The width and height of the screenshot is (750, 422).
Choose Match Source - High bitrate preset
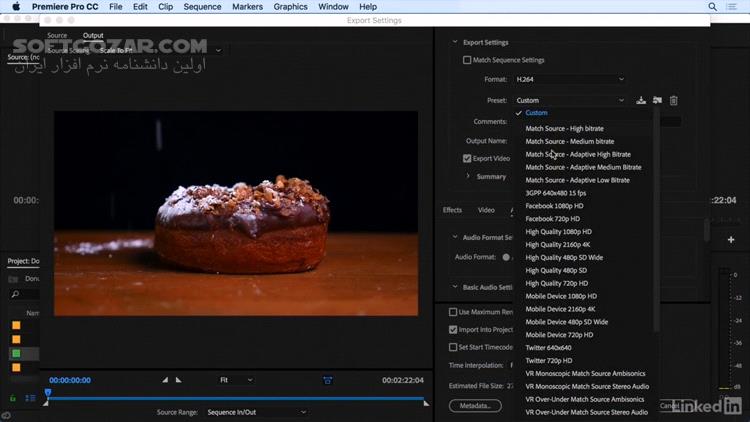[564, 129]
